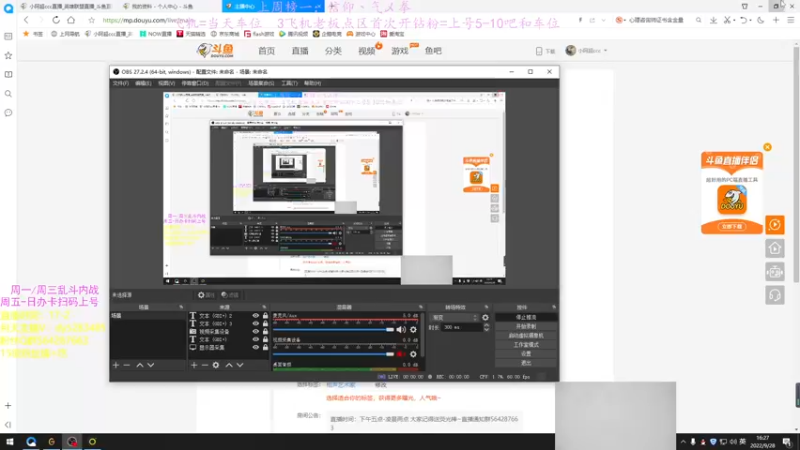Screen dimensions: 800x450
Task: Collapse browser sidebar arrow at bottom left
Action: pos(8,424)
